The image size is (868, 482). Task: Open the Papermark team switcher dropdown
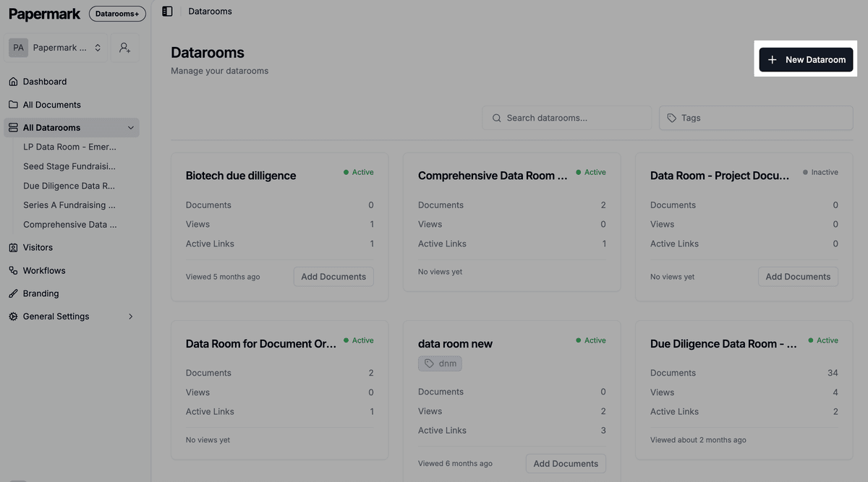56,48
